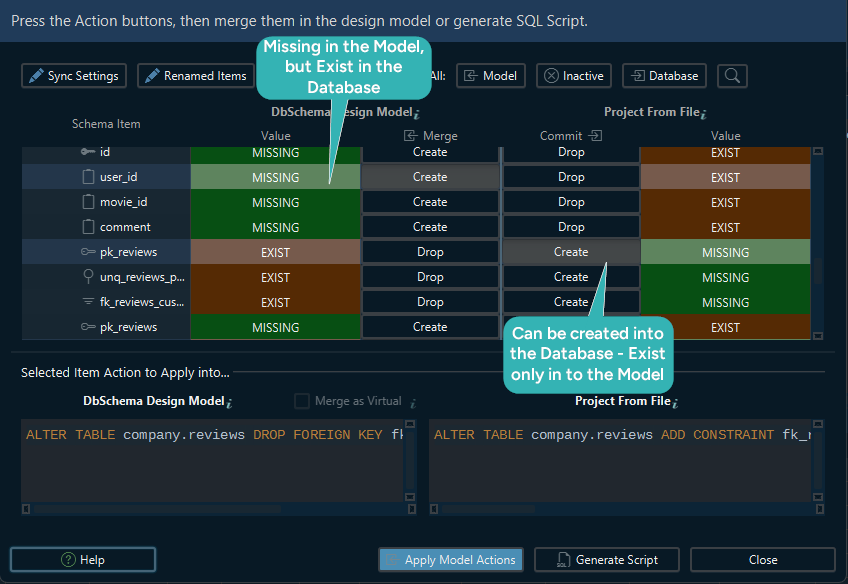
Task: Toggle Commit Drop action for id row
Action: [x=571, y=154]
